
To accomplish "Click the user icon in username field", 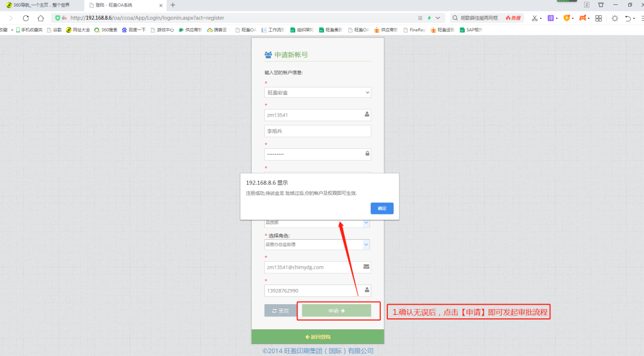I will (x=367, y=114).
